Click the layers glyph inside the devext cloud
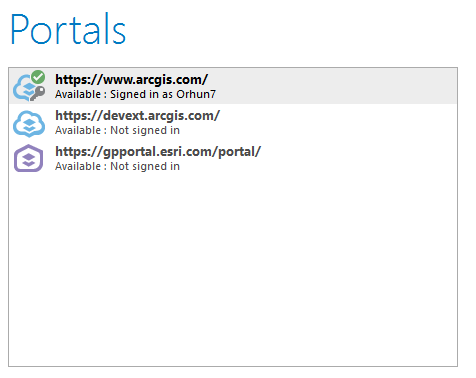 point(29,125)
